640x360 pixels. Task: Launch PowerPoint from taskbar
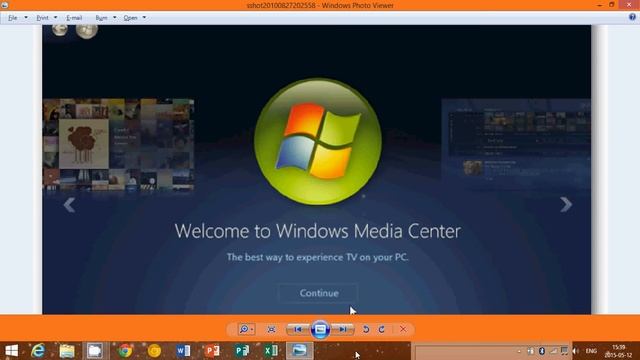point(212,351)
